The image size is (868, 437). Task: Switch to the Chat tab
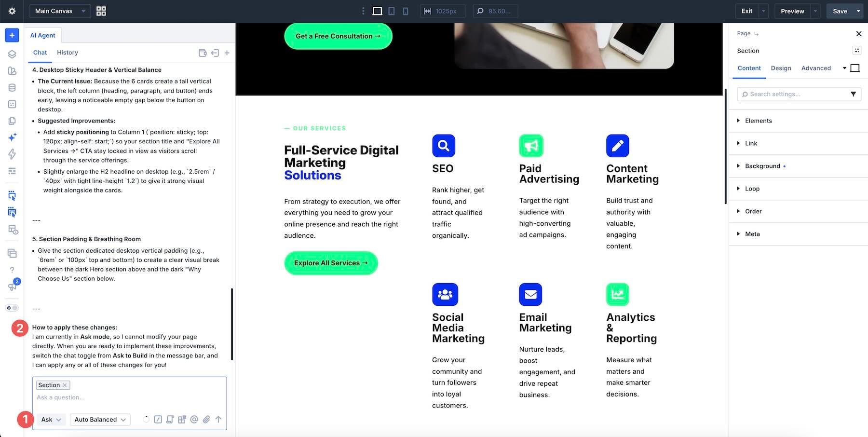click(x=40, y=53)
